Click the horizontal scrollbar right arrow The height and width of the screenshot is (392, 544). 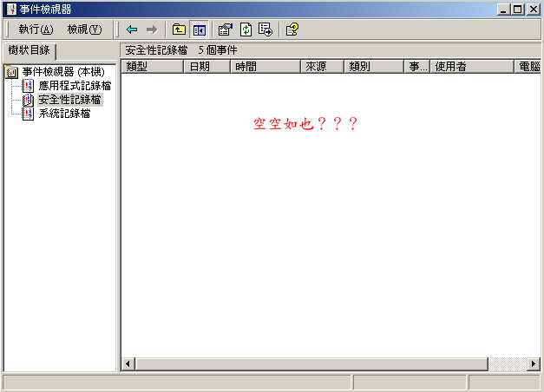click(534, 364)
